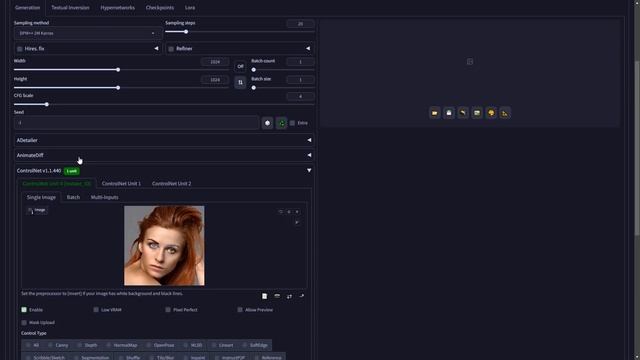This screenshot has width=640, height=360.
Task: Select the Depth control type
Action: (87, 345)
